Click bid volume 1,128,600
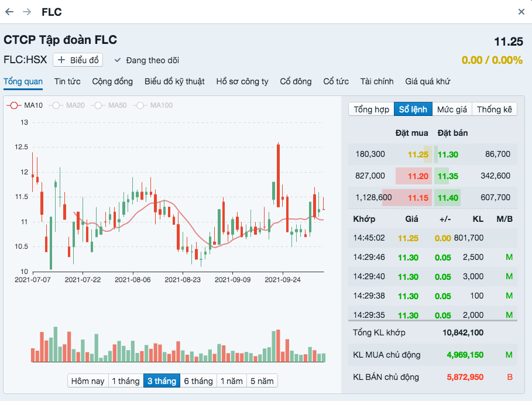This screenshot has width=532, height=401. tap(373, 197)
